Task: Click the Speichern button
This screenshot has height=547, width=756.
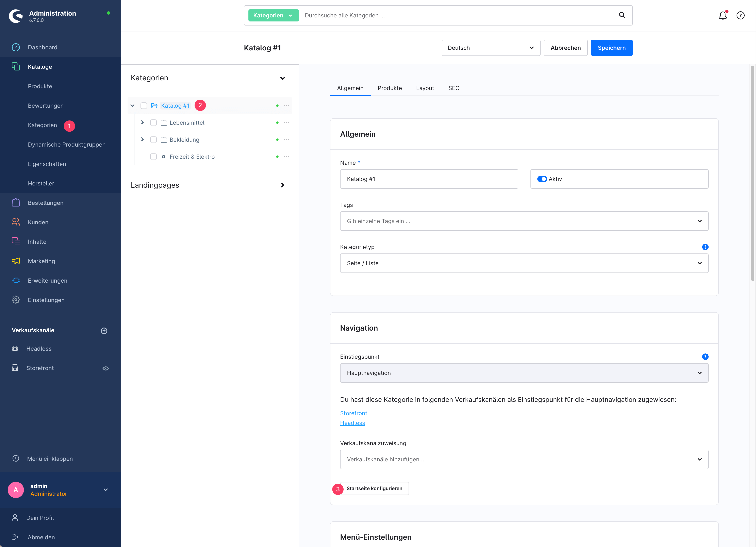Action: pyautogui.click(x=611, y=48)
